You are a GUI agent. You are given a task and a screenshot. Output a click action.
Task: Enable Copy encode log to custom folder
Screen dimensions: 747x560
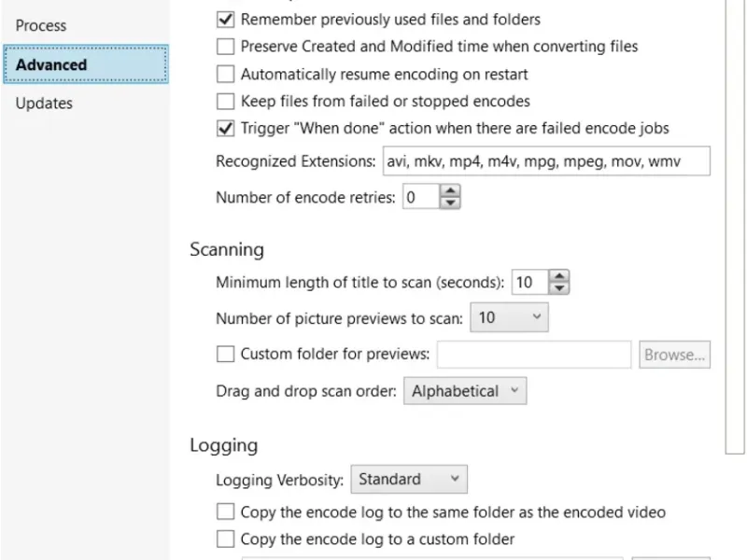225,539
